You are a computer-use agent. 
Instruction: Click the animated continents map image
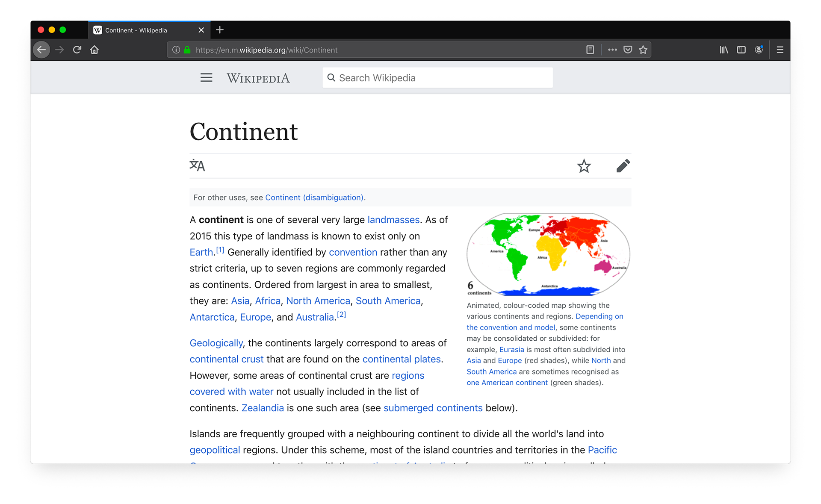click(548, 254)
